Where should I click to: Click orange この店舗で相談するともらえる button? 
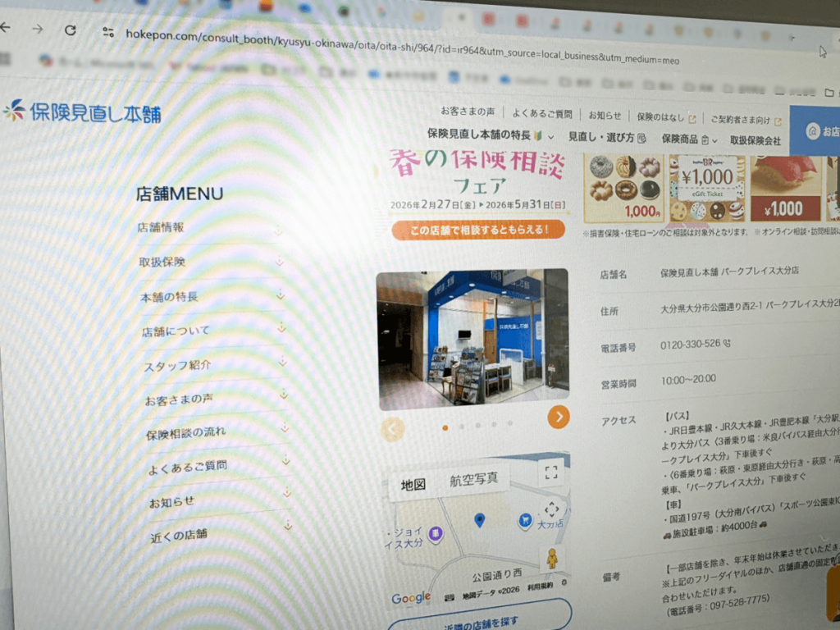478,230
